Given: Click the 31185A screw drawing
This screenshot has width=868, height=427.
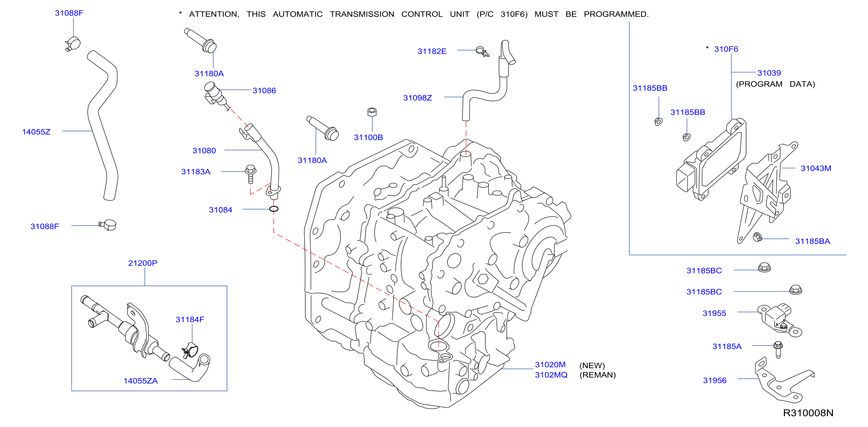Looking at the screenshot, I should point(778,349).
